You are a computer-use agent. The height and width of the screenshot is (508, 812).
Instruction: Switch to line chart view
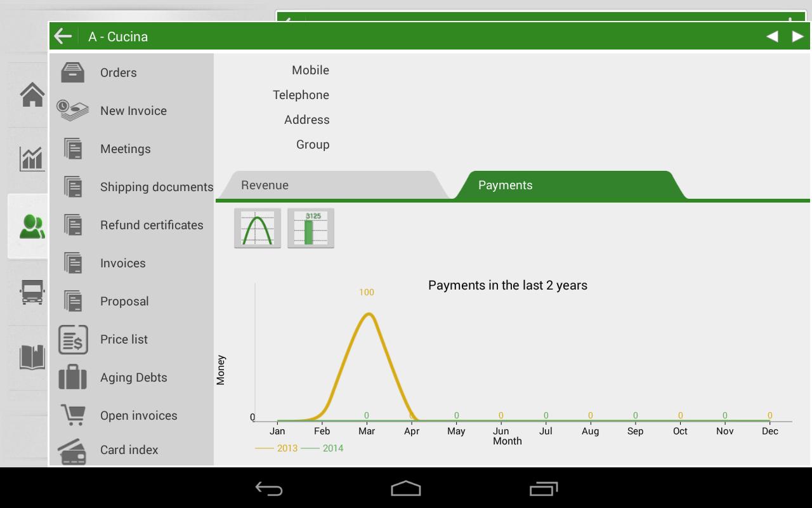point(258,228)
